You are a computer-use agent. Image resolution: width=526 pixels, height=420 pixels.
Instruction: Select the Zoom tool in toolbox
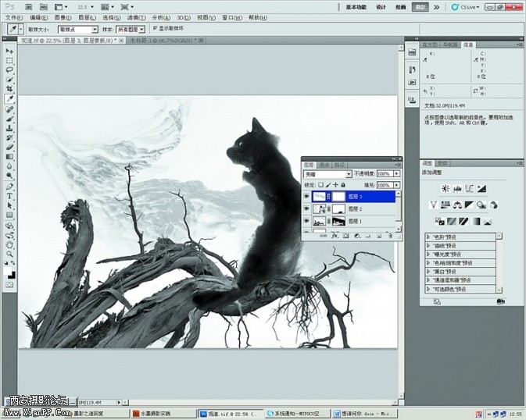pos(9,254)
